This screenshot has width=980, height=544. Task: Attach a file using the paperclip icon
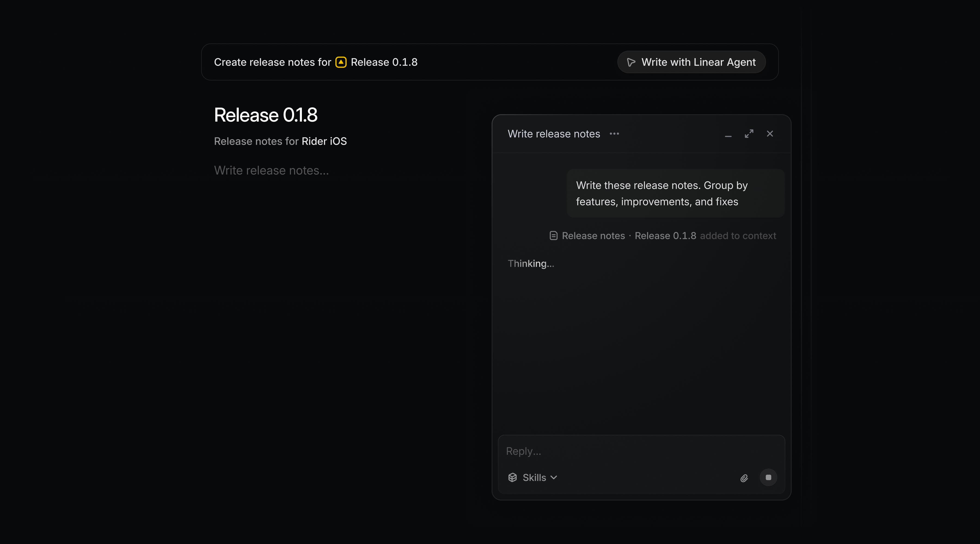[x=744, y=478]
